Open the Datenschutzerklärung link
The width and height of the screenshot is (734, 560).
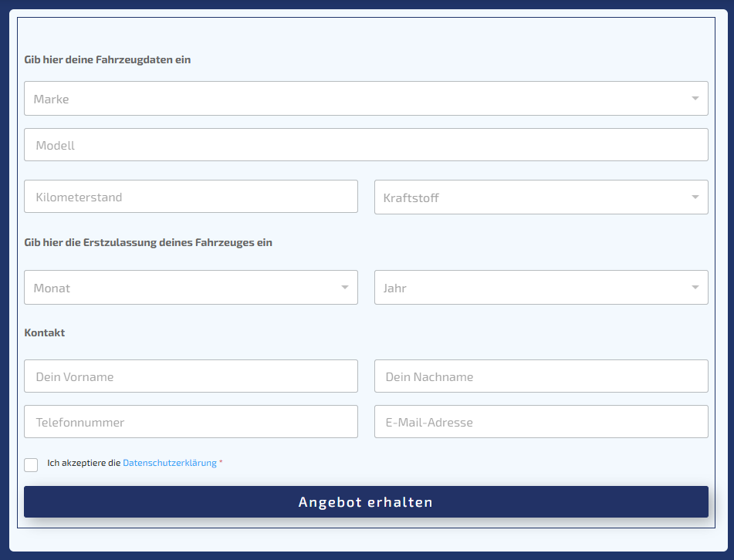click(x=170, y=464)
